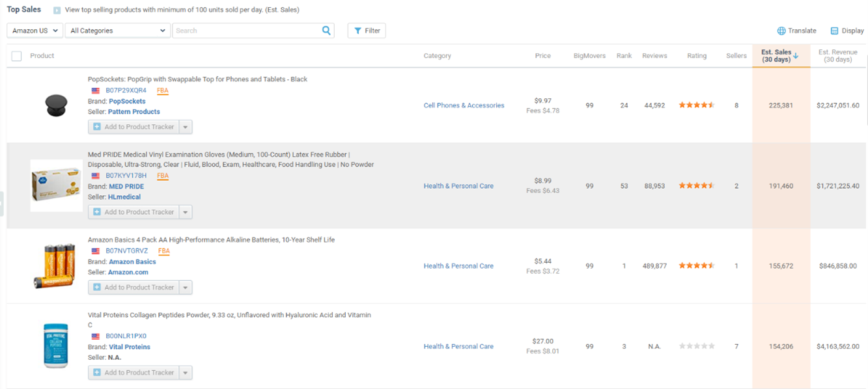
Task: Click the FBA badge on the PopSockets row
Action: pos(163,91)
